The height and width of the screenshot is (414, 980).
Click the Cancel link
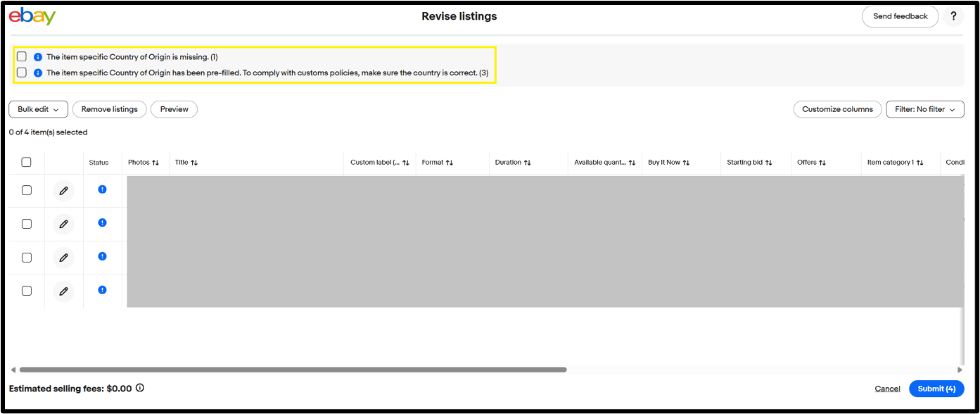tap(887, 389)
